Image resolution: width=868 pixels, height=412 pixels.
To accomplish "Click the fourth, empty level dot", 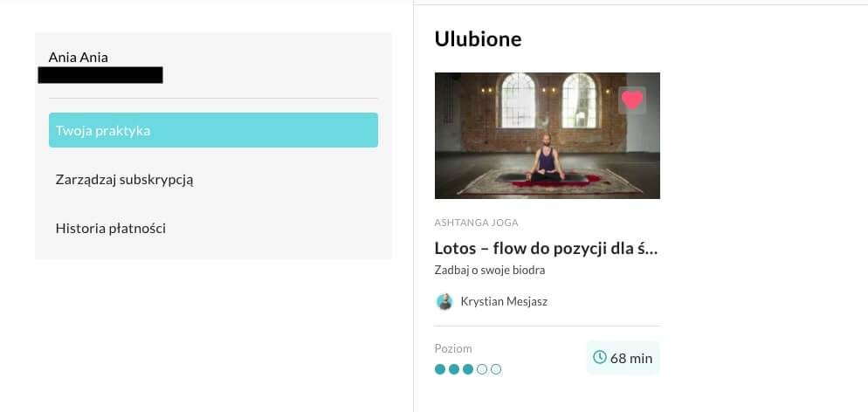I will [x=482, y=369].
